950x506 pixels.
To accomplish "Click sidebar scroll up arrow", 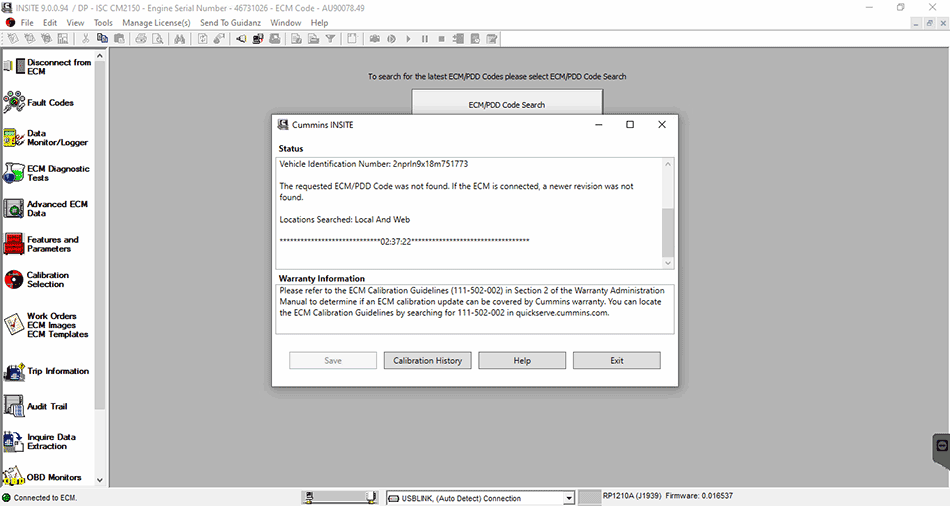I will (100, 56).
